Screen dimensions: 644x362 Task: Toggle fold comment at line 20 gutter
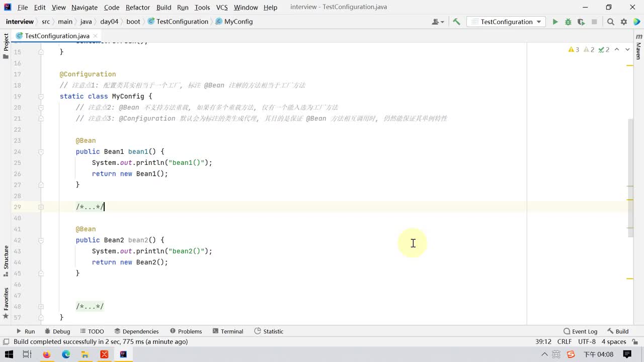pos(41,107)
